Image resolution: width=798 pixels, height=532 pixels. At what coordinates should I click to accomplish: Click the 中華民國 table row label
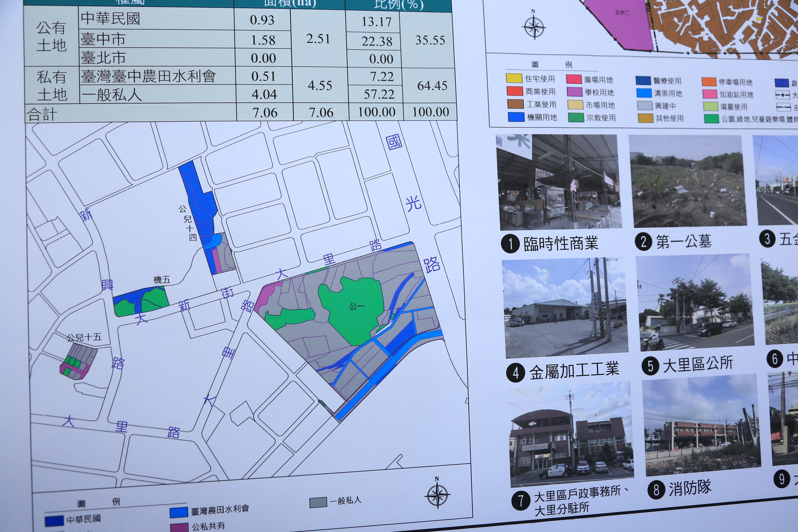pyautogui.click(x=110, y=18)
